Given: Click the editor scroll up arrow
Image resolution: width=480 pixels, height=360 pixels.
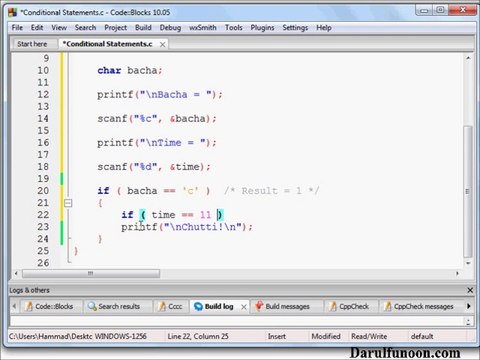Looking at the screenshot, I should tap(468, 58).
